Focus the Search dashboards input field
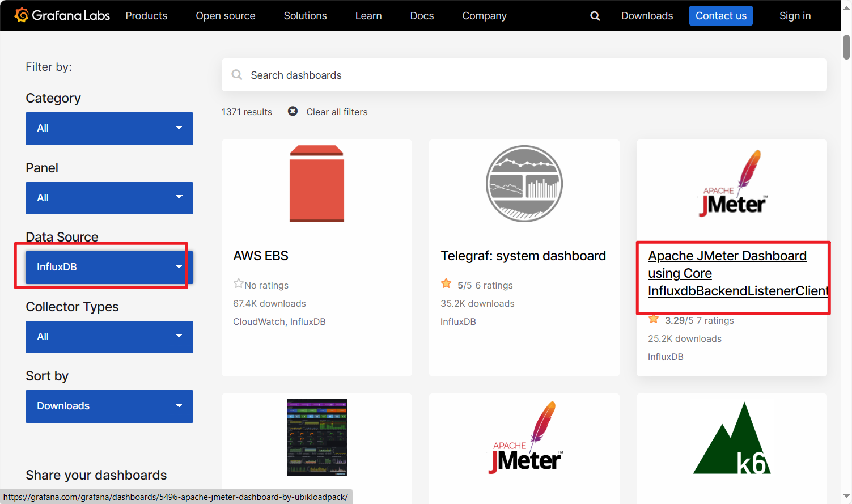The height and width of the screenshot is (504, 852). [x=524, y=75]
